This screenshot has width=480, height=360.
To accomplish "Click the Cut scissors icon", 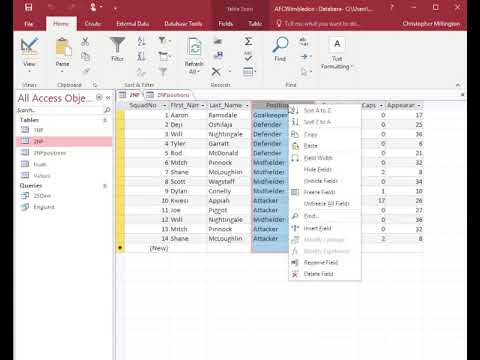I will point(85,42).
